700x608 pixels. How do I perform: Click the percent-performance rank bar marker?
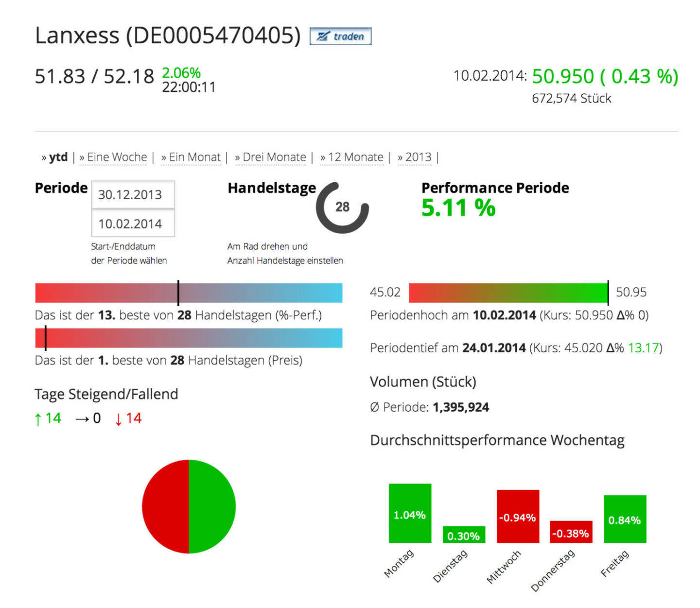[178, 293]
